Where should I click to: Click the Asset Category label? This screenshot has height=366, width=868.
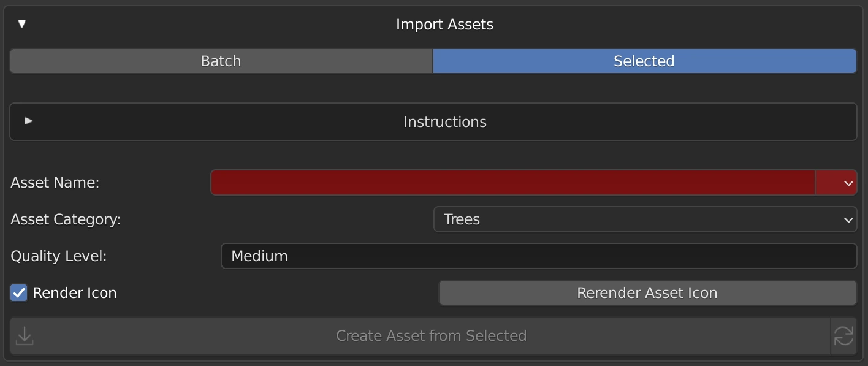[x=66, y=219]
